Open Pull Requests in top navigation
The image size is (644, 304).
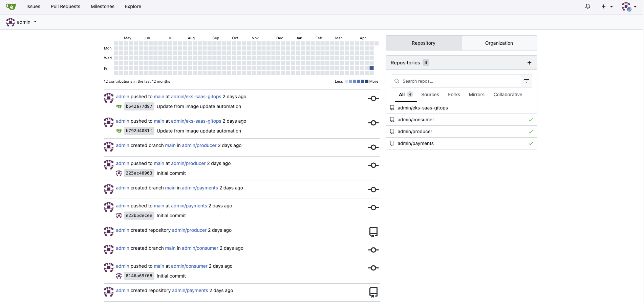click(x=65, y=6)
